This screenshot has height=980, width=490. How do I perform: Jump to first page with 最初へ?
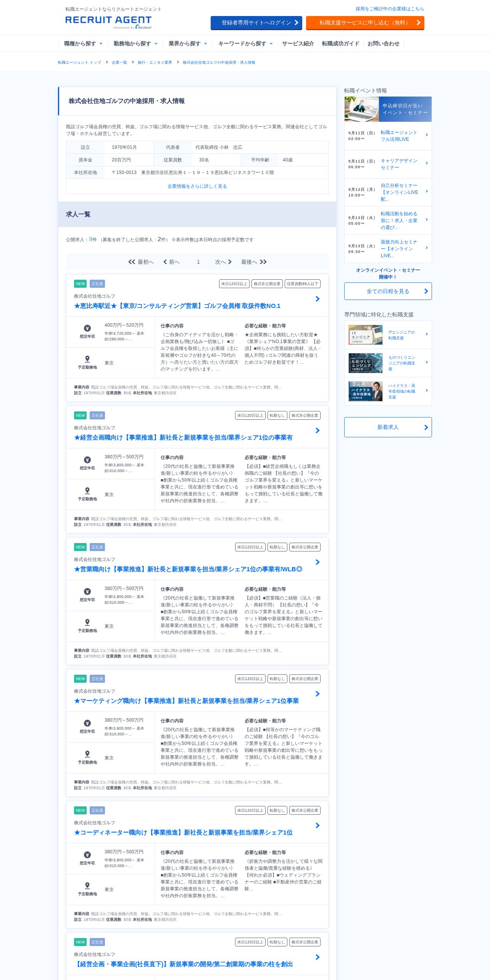coord(141,262)
